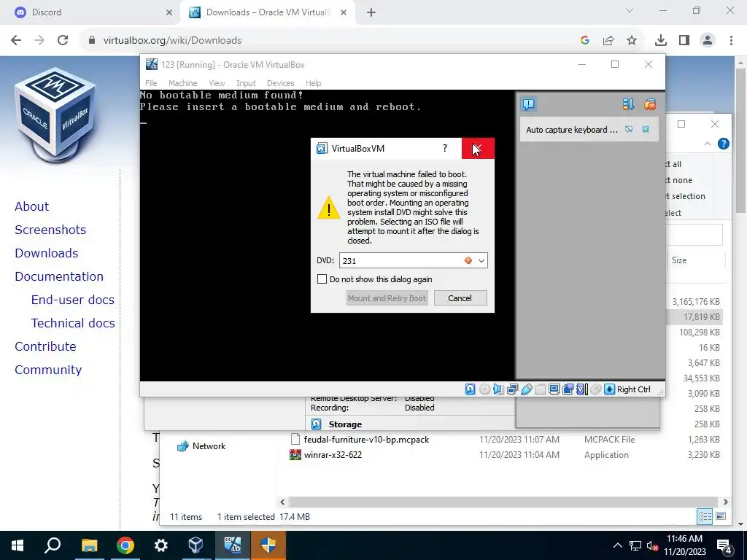
Task: Click the blue help icon in File Explorer
Action: coord(723,144)
